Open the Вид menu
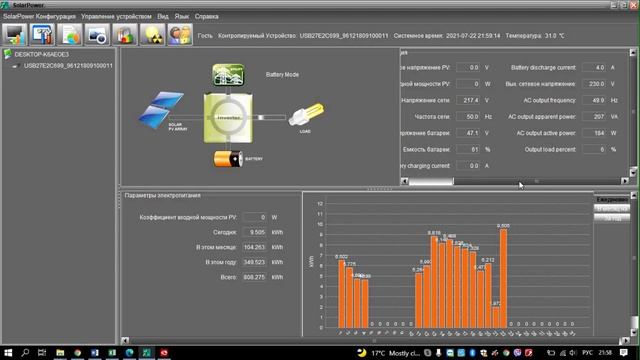640x360 pixels. (163, 16)
